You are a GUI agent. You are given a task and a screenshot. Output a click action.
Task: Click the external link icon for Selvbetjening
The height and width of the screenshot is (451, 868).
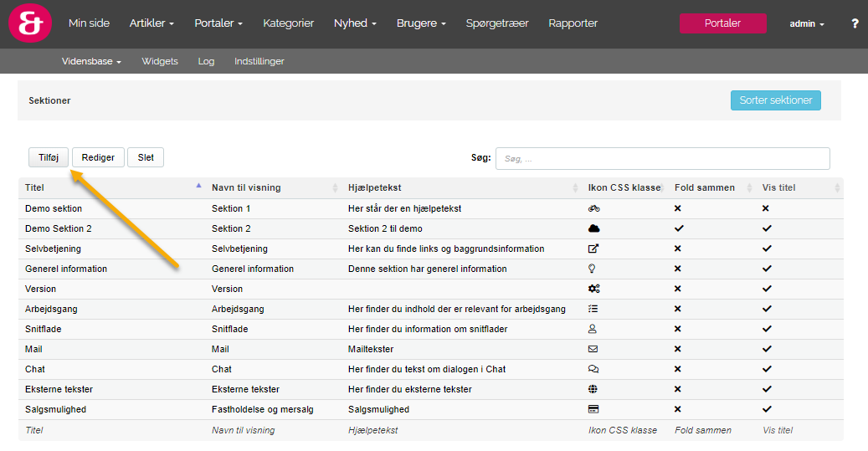pyautogui.click(x=594, y=249)
